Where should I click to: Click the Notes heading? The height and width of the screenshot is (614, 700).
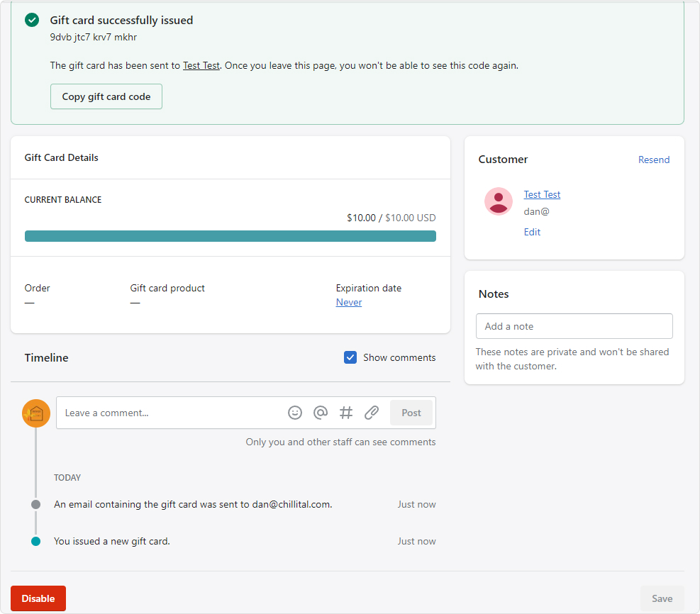point(494,294)
